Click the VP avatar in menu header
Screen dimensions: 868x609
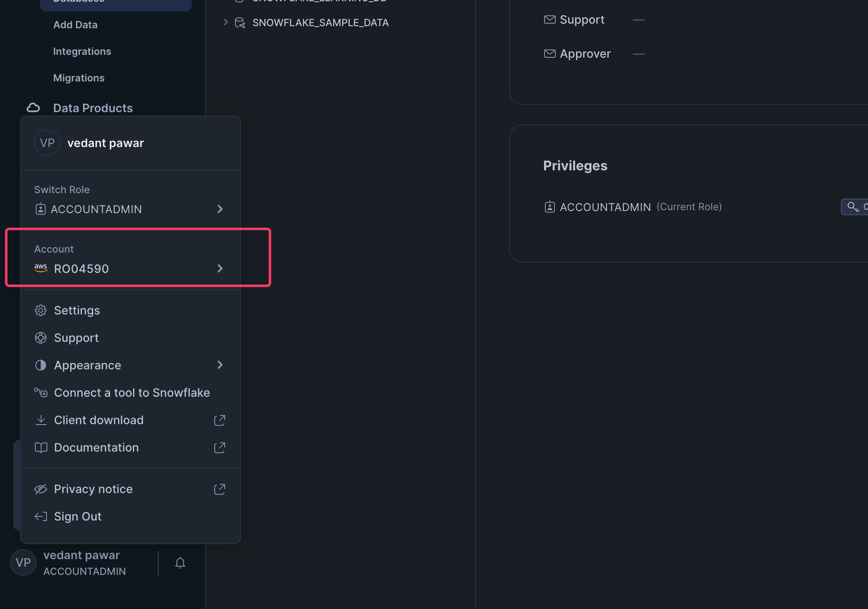[47, 143]
